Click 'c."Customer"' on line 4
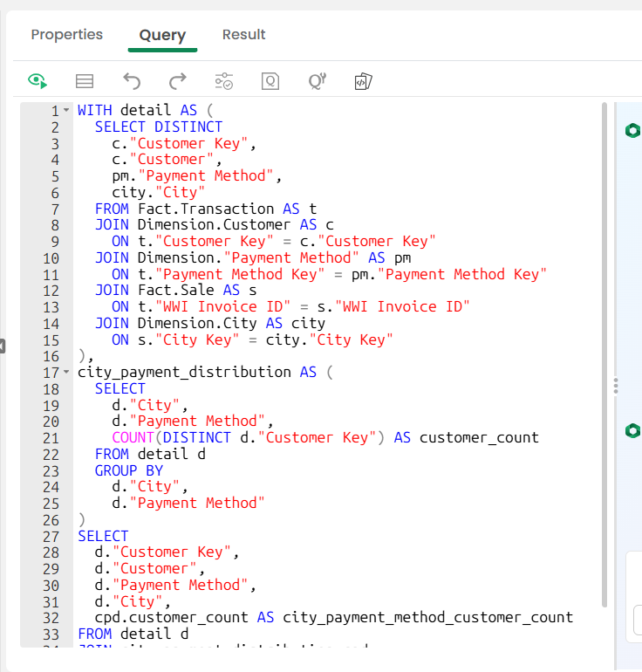Viewport: 642px width, 672px height. click(x=163, y=160)
